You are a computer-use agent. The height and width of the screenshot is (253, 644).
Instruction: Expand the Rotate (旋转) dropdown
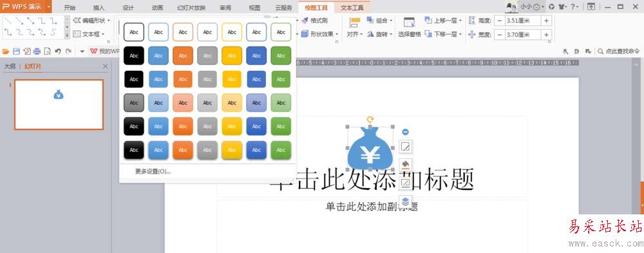pos(380,34)
